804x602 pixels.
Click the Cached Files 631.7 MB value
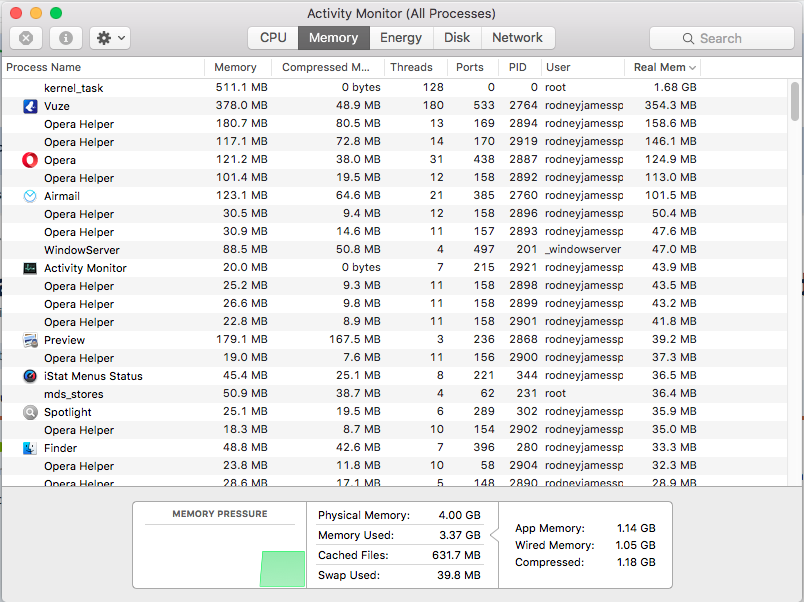(x=456, y=555)
